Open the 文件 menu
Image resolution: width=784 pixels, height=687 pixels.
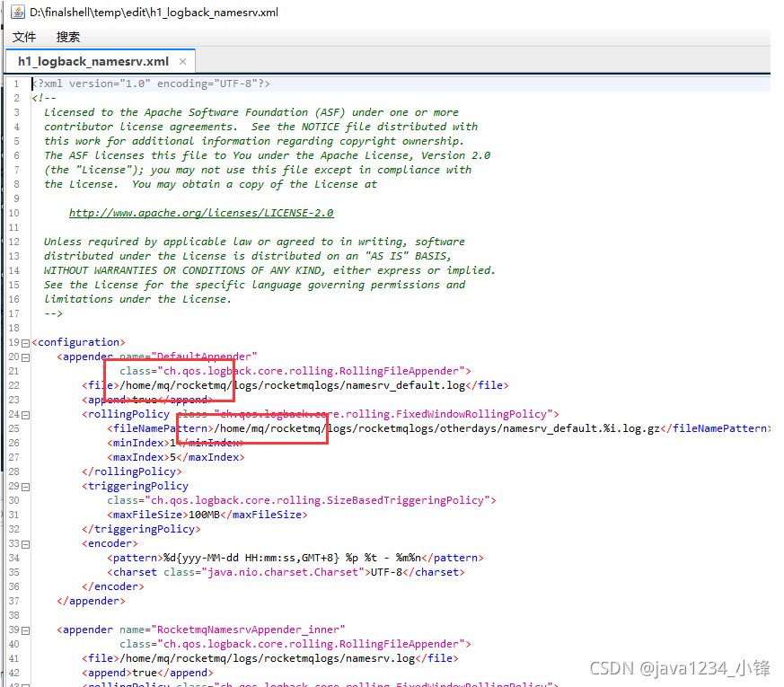(24, 37)
